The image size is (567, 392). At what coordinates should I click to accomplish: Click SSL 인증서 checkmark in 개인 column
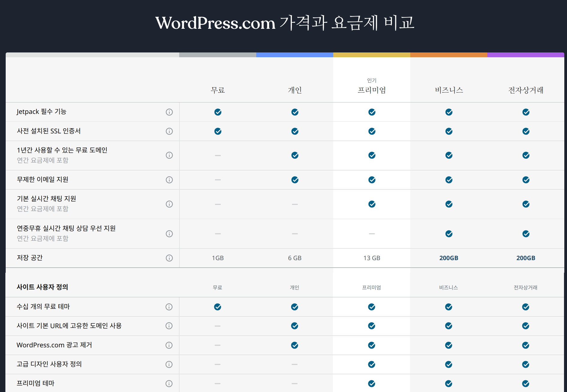click(295, 131)
